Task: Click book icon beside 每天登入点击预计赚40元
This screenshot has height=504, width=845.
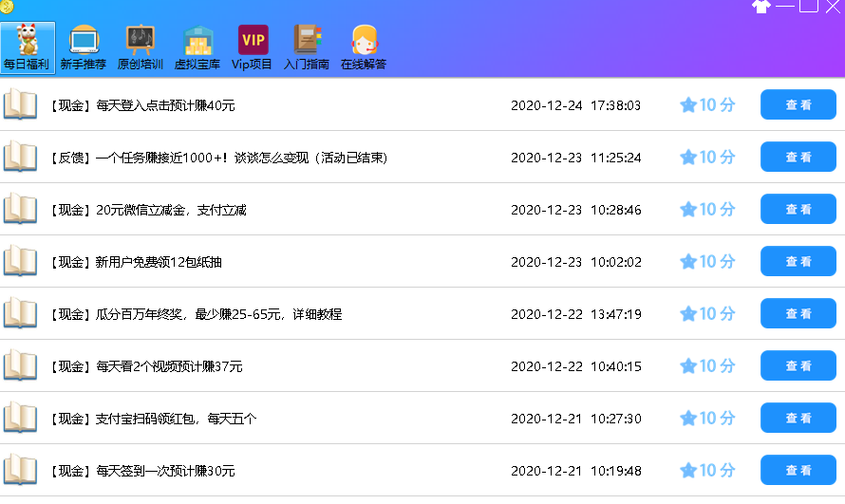Action: coord(20,104)
